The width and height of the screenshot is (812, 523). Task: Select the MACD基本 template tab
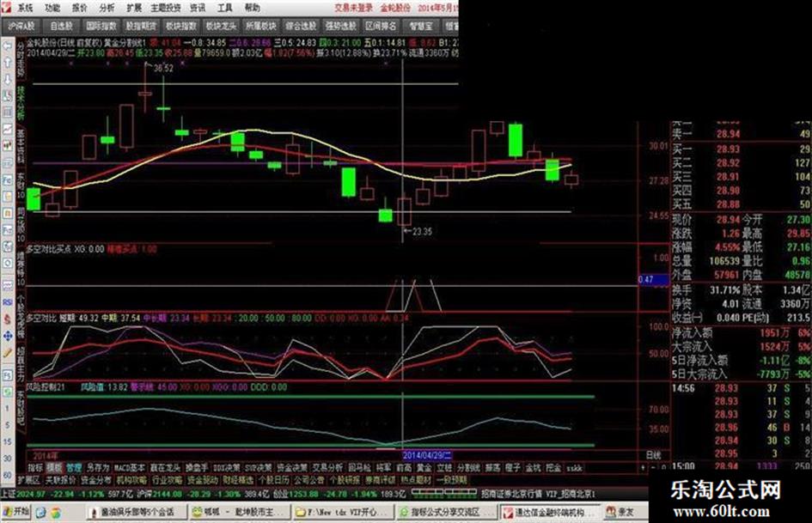[x=130, y=468]
